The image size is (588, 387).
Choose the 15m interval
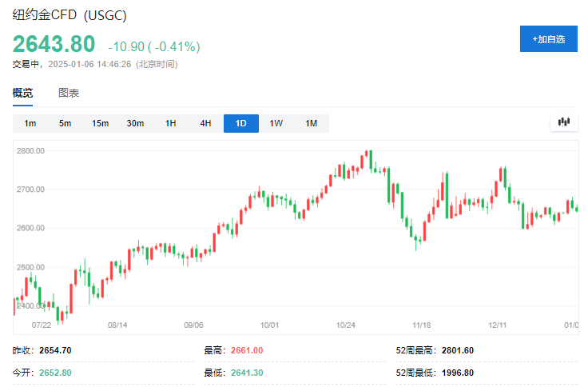point(100,123)
